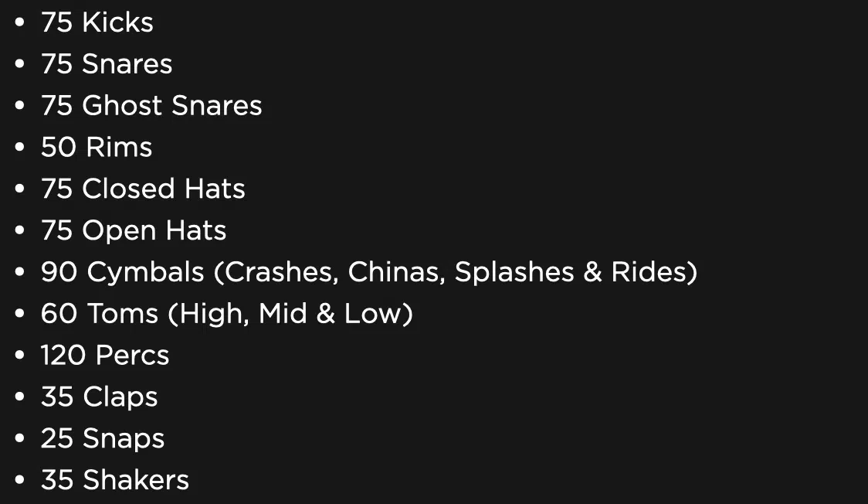Select the "75 Snares" line
868x504 pixels.
pyautogui.click(x=107, y=63)
